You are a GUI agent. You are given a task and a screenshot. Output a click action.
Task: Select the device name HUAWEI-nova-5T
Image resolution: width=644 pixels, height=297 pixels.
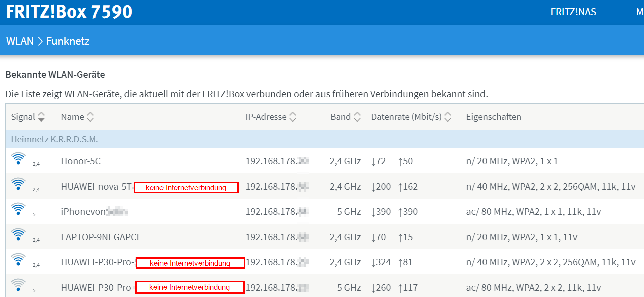click(x=97, y=187)
